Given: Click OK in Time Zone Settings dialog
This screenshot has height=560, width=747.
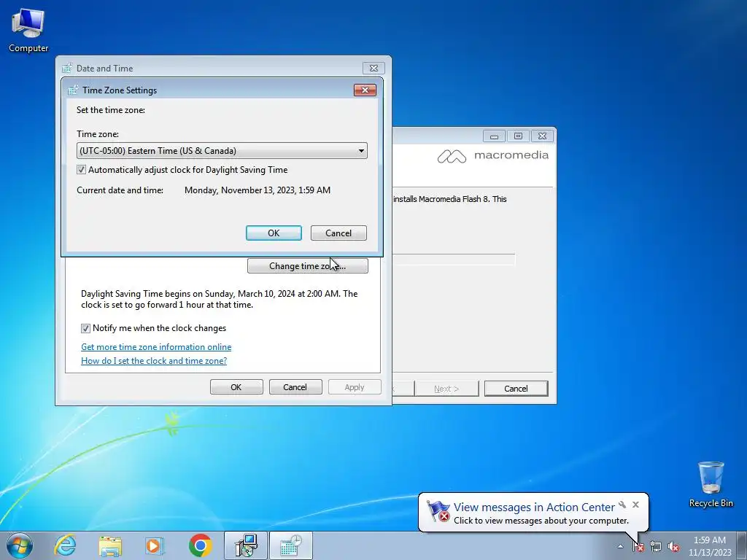Looking at the screenshot, I should (x=274, y=233).
